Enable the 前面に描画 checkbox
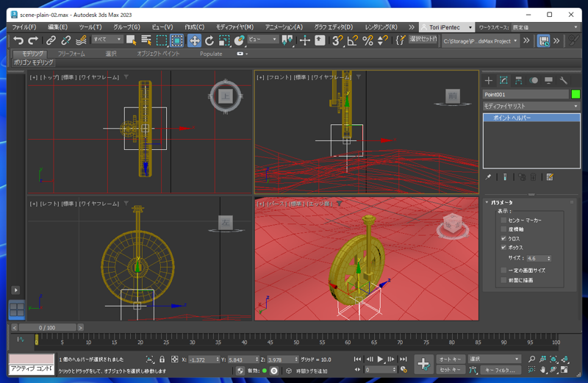588x383 pixels. [503, 280]
